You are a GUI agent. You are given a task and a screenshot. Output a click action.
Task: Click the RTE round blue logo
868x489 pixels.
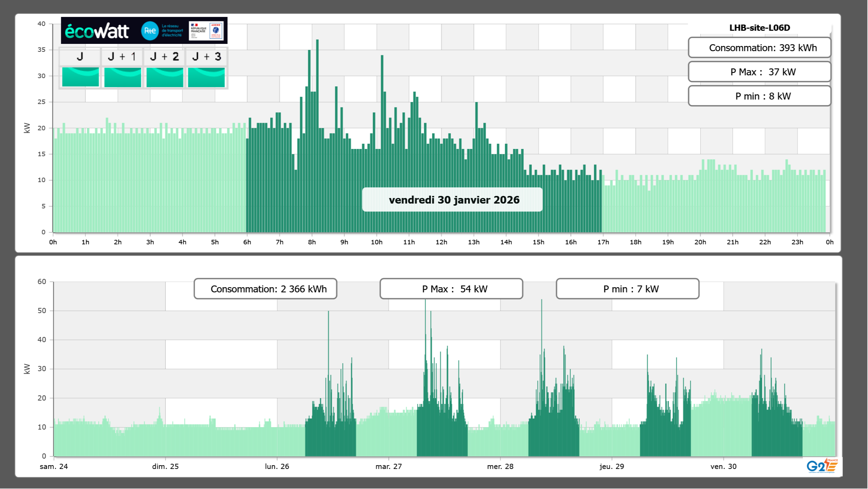150,31
